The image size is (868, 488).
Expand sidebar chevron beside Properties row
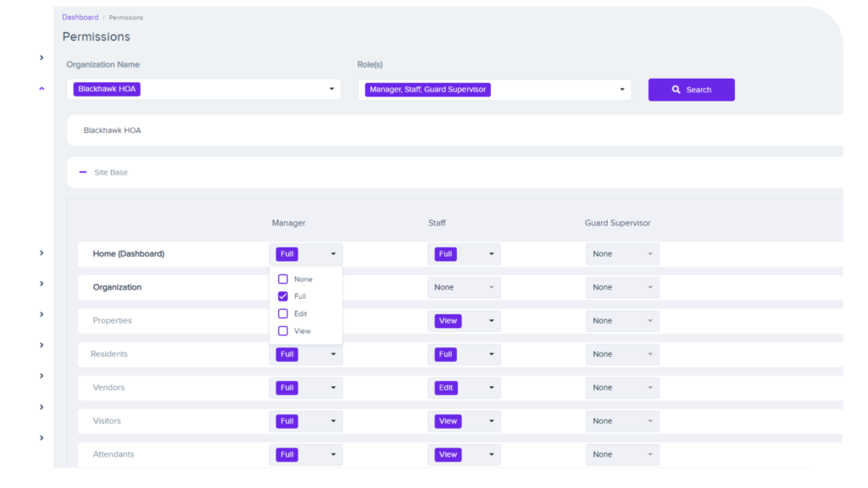click(x=42, y=314)
